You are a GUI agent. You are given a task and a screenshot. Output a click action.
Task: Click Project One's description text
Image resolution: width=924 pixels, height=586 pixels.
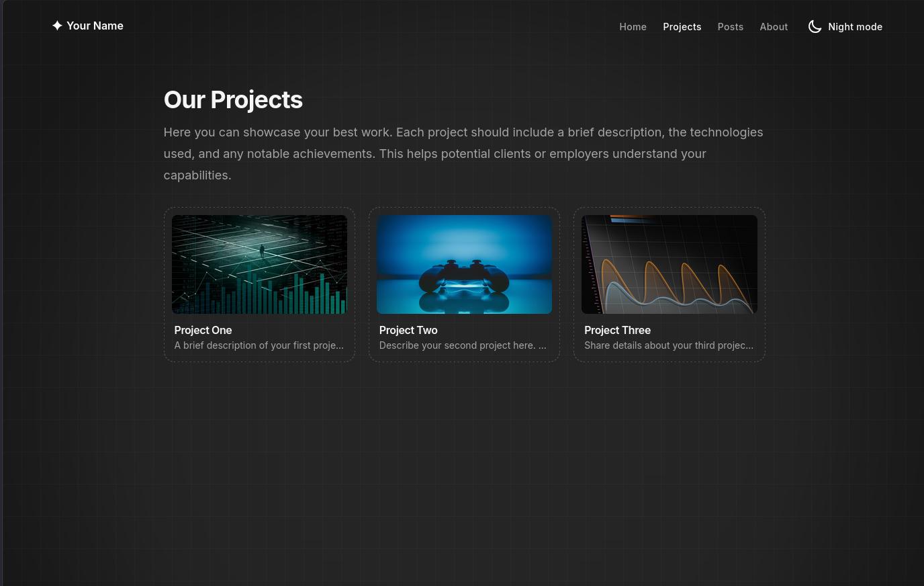(259, 345)
